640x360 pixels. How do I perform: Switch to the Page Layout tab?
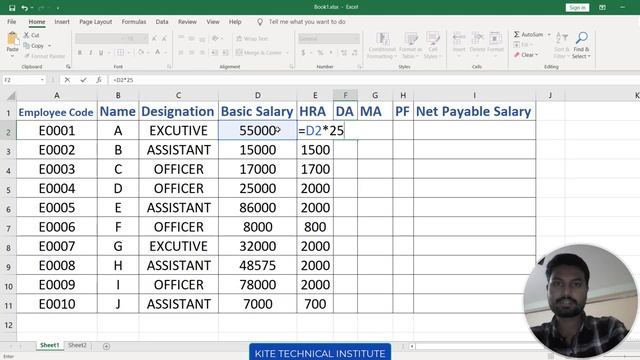[x=96, y=22]
